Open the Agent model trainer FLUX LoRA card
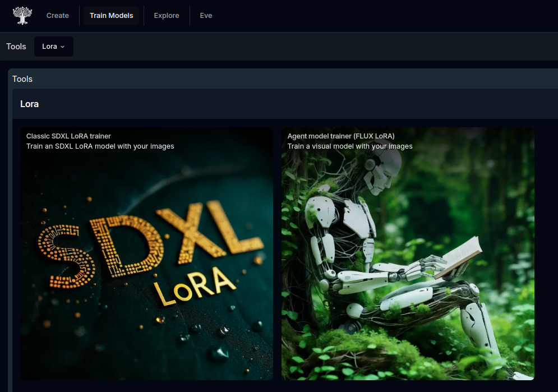The image size is (558, 392). click(x=408, y=253)
